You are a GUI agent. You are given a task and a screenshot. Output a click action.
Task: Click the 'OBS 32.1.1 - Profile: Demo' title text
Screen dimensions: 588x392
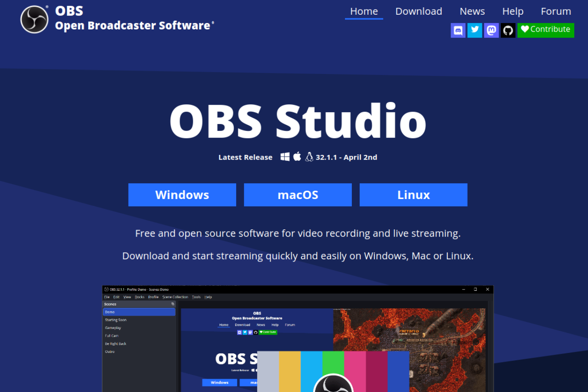139,290
